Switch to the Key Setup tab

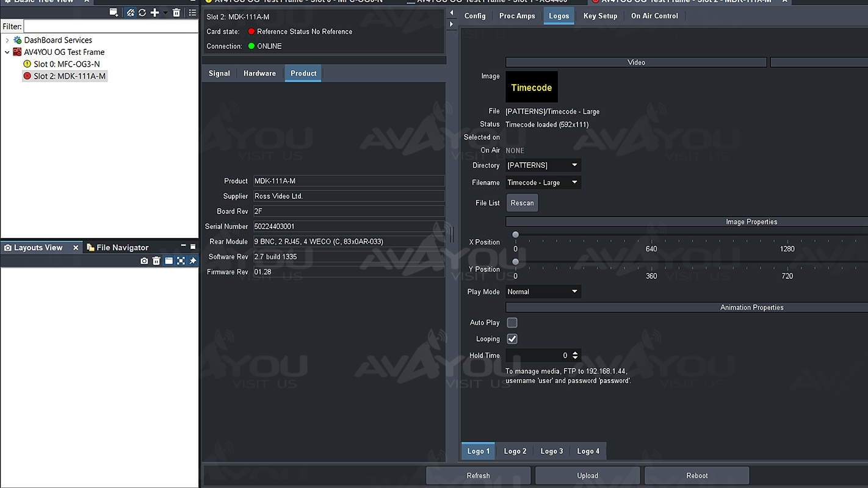pyautogui.click(x=600, y=16)
